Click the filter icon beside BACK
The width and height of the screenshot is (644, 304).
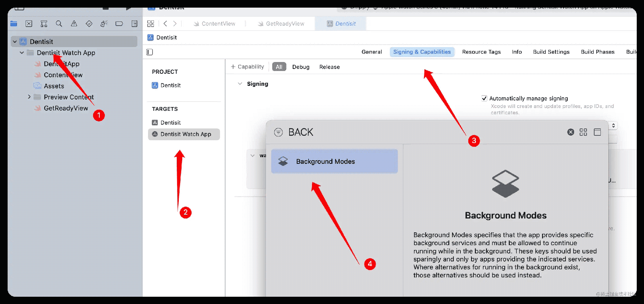pyautogui.click(x=278, y=132)
